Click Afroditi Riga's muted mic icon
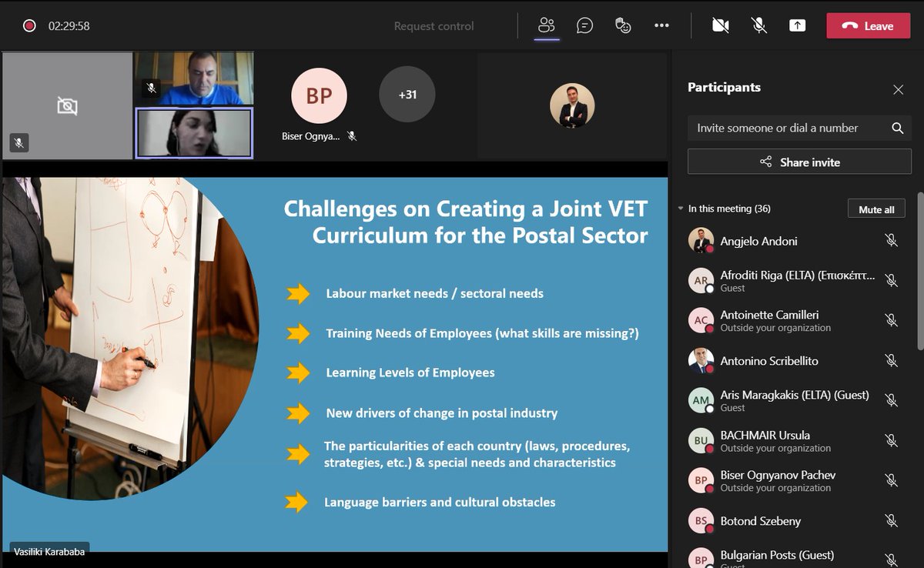The image size is (924, 568). pyautogui.click(x=891, y=281)
